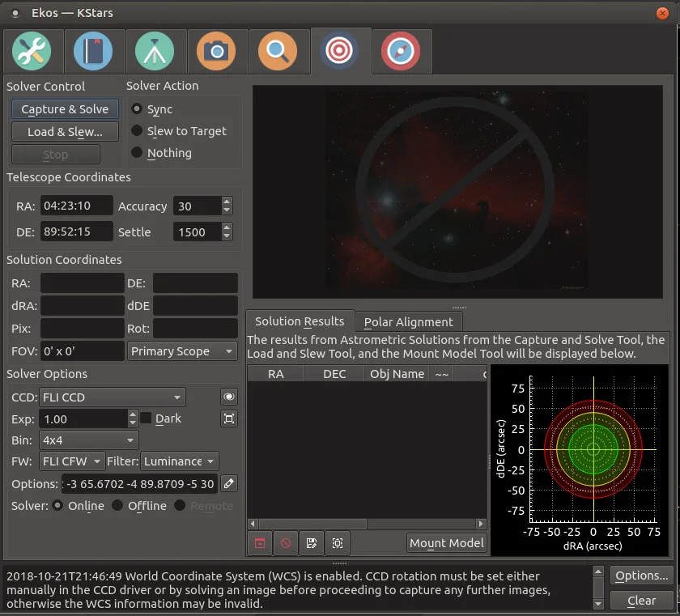Viewport: 680px width, 616px height.
Task: Click the Load & Slew button
Action: [65, 132]
